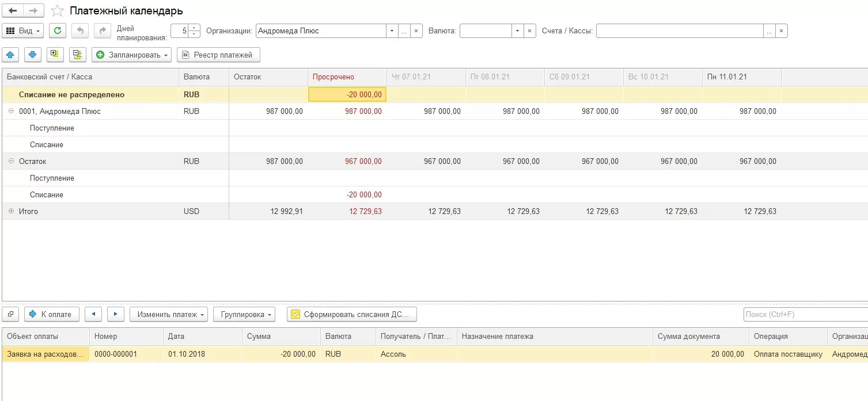This screenshot has width=868, height=401.
Task: Click the green Refresh icon
Action: coord(58,30)
